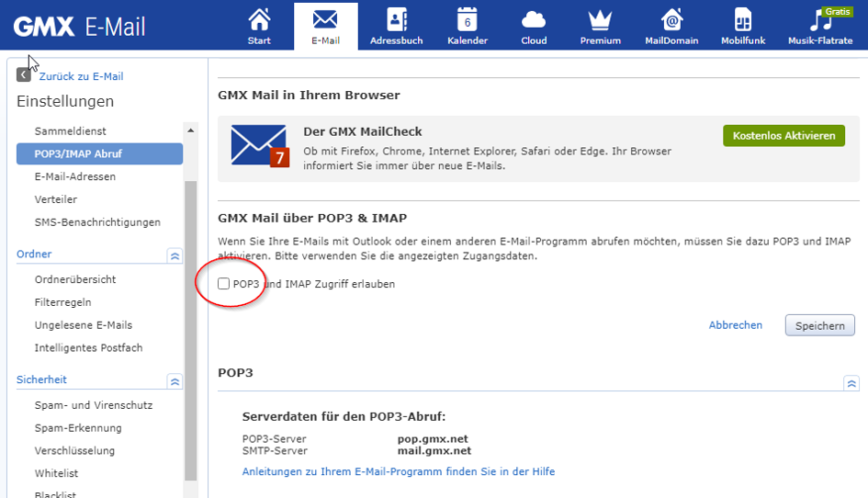
Task: Enable POP3 und IMAP Zugriff checkbox
Action: click(x=223, y=284)
